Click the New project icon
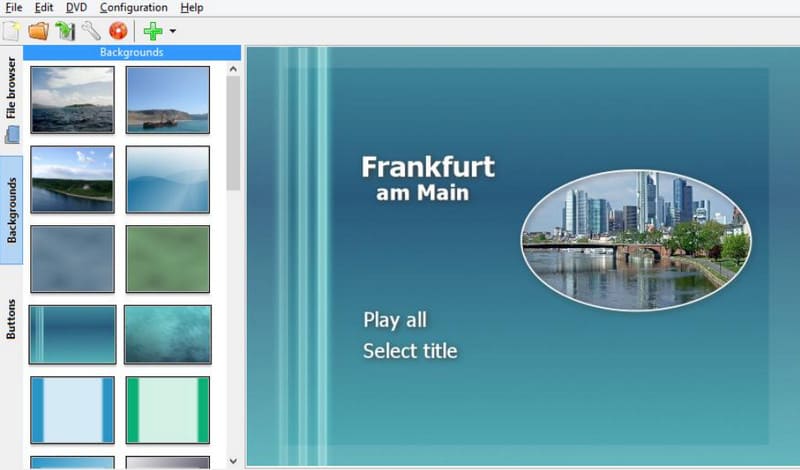Screen dimensions: 800x470 tap(11, 31)
